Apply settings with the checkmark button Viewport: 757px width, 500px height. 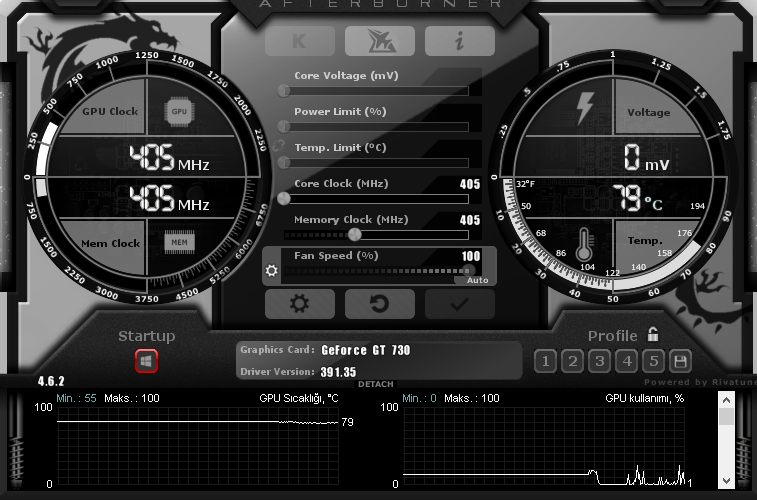click(460, 304)
